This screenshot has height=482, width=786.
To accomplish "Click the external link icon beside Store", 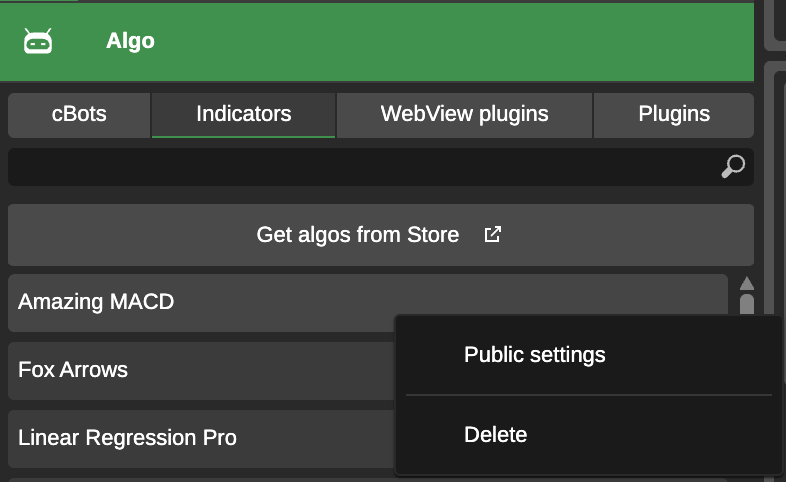I will (492, 234).
